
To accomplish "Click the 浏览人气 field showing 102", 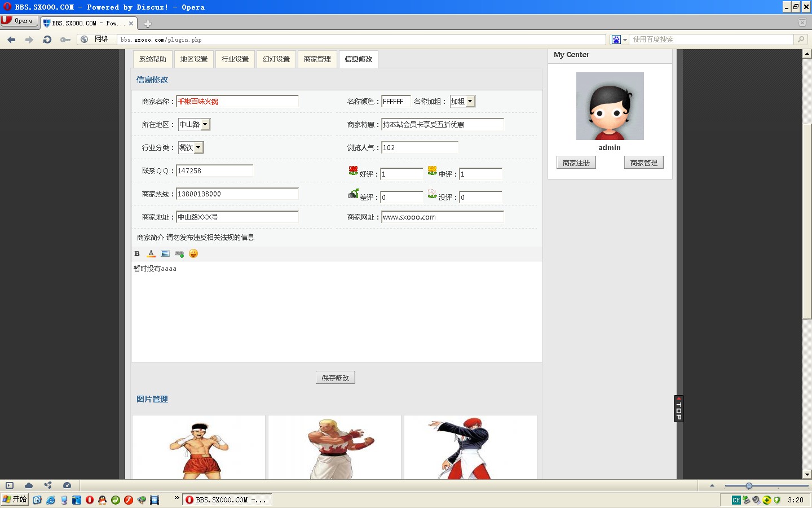I will (420, 147).
